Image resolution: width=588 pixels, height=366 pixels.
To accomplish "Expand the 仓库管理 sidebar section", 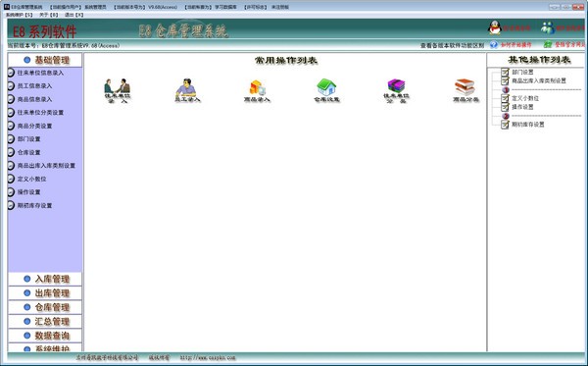I will click(45, 307).
